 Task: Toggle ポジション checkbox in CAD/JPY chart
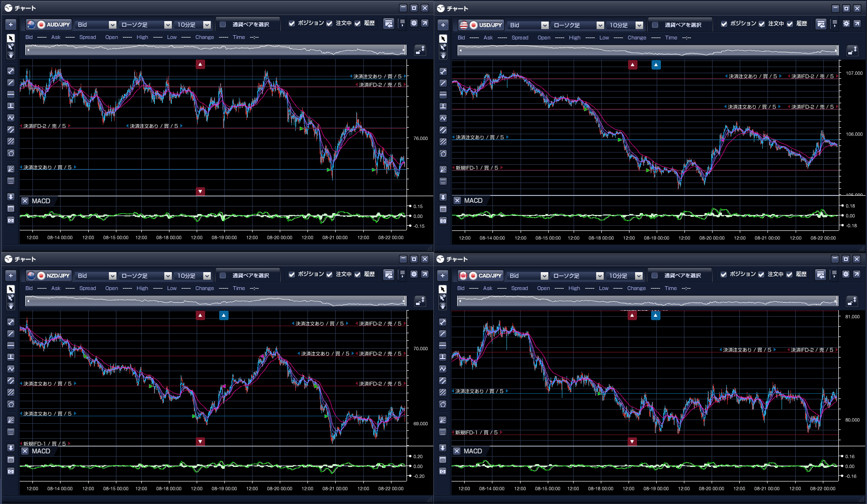tap(724, 275)
